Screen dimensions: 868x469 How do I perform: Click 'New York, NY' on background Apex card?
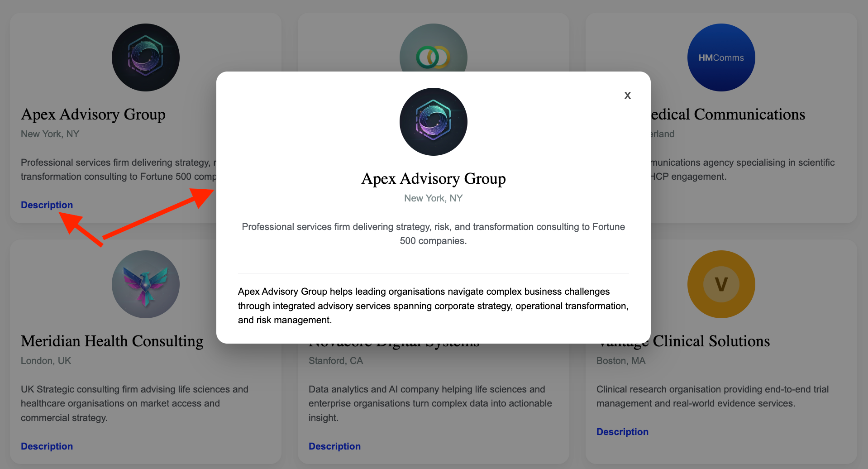[x=50, y=134]
